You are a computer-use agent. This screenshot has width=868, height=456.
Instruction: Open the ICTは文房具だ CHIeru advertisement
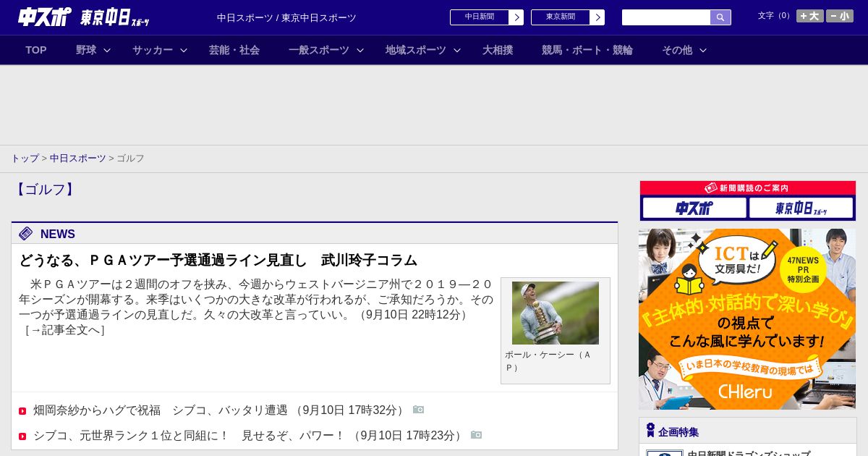pyautogui.click(x=747, y=319)
